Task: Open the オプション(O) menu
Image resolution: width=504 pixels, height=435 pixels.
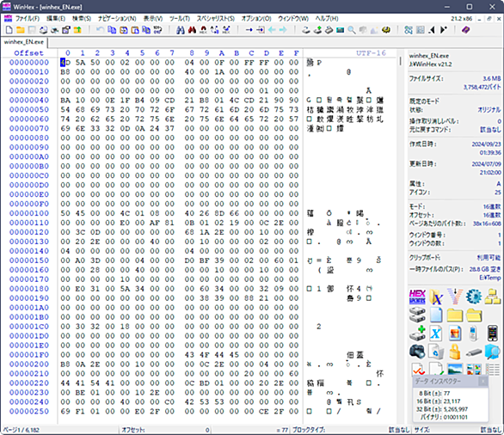Action: [x=256, y=19]
